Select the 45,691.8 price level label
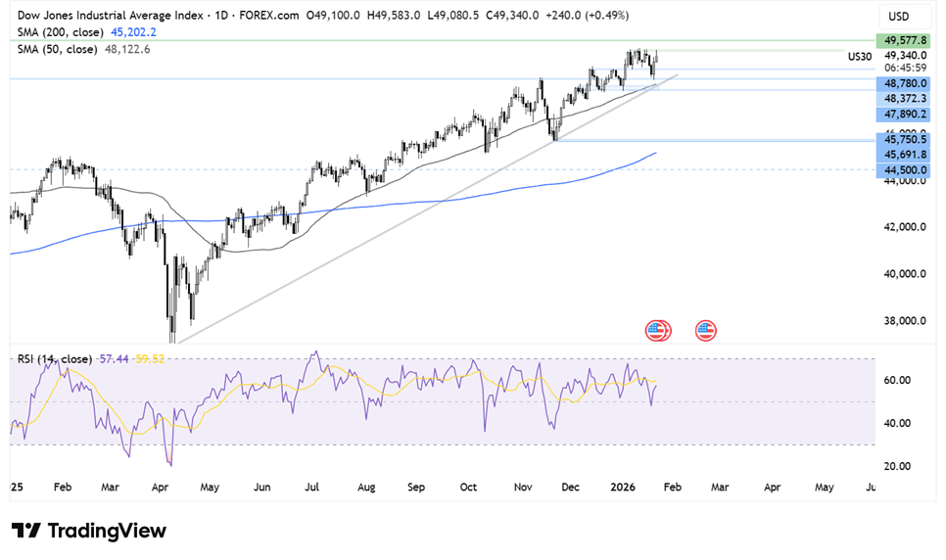The height and width of the screenshot is (560, 946). [x=903, y=155]
